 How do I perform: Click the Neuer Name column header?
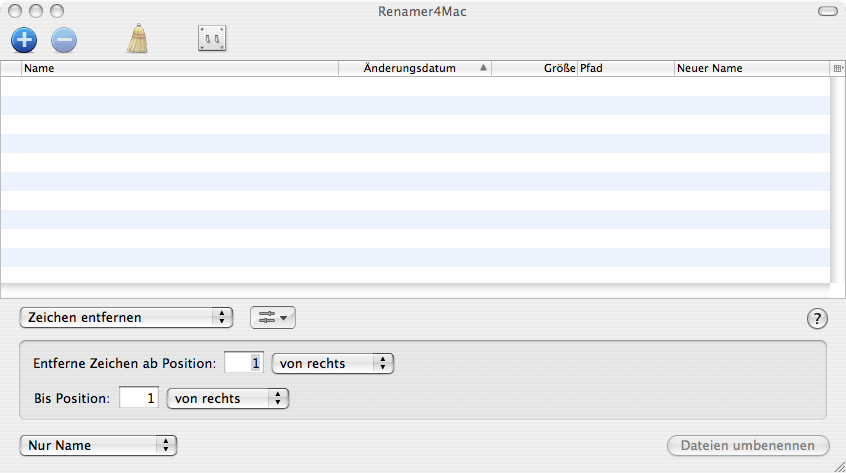pos(750,69)
